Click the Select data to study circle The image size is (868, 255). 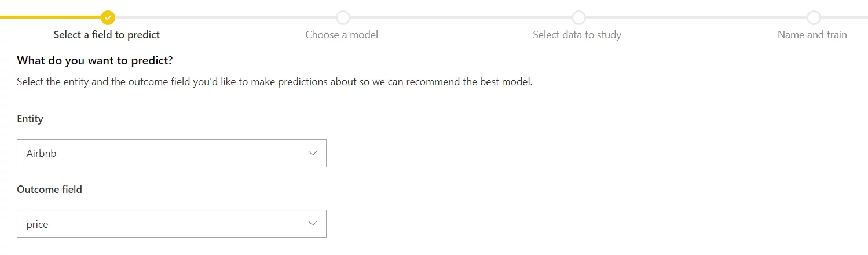pyautogui.click(x=578, y=17)
